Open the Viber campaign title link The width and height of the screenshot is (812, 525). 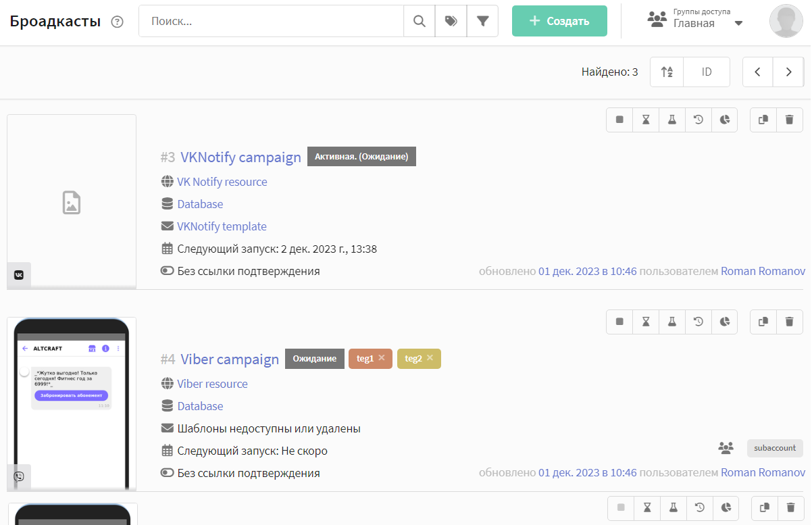tap(230, 359)
